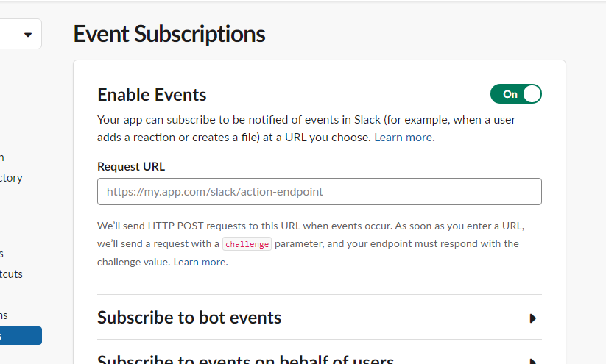
Task: Click the 'Request URL' field label
Action: click(x=131, y=167)
